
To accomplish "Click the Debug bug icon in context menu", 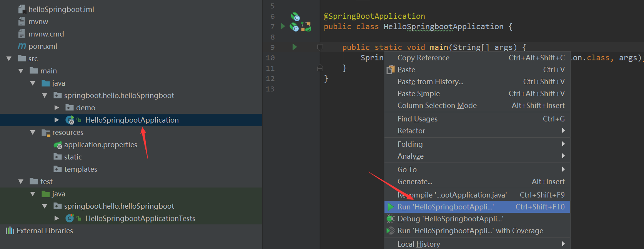I will 391,219.
